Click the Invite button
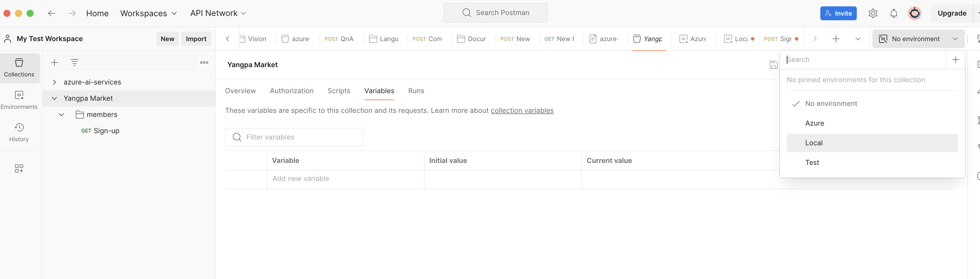 point(838,13)
